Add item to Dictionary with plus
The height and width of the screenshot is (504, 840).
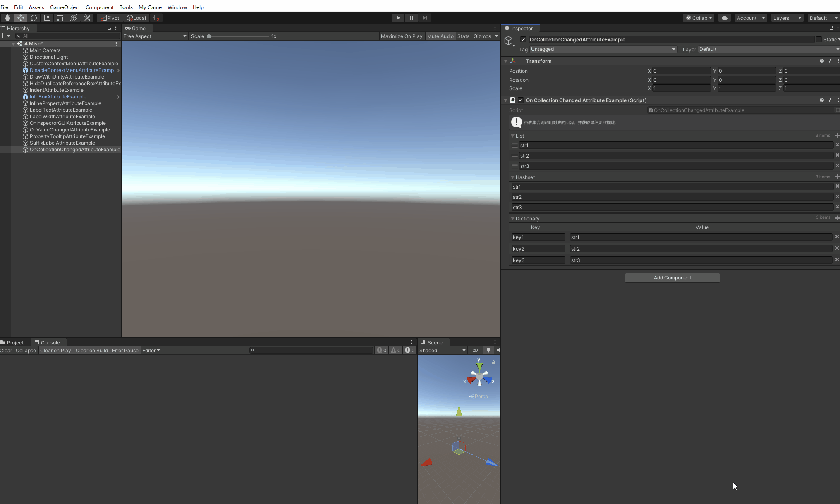tap(837, 218)
